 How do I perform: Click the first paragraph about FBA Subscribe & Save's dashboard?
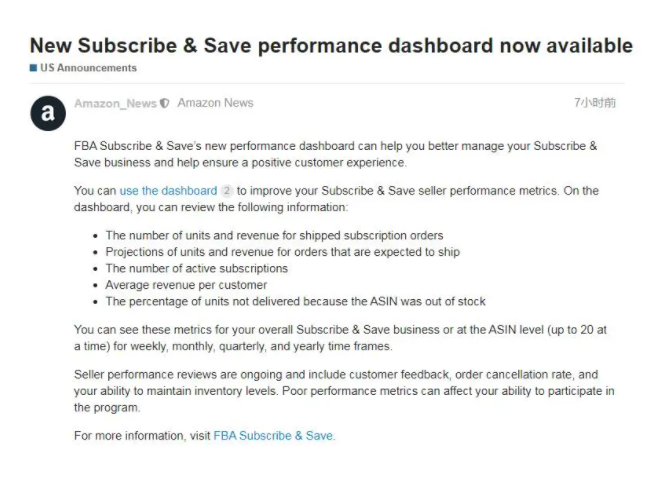pos(335,154)
